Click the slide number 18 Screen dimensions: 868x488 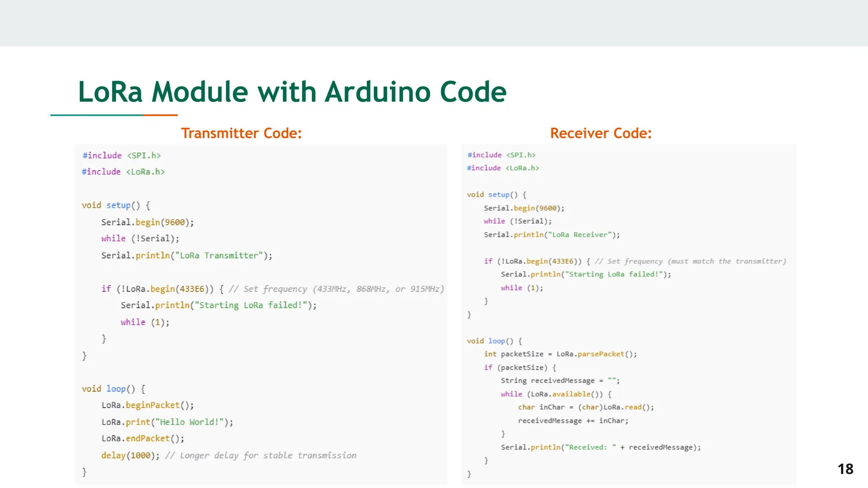tap(845, 469)
